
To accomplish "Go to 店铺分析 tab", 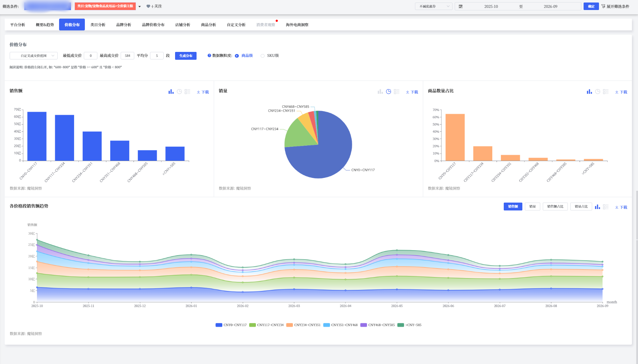I will tap(183, 25).
